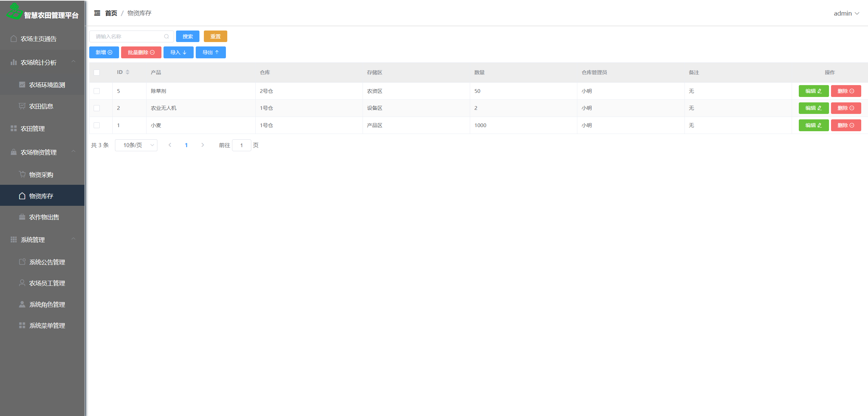Check the row for 小麦
Screen dimensions: 868x416
click(97, 125)
